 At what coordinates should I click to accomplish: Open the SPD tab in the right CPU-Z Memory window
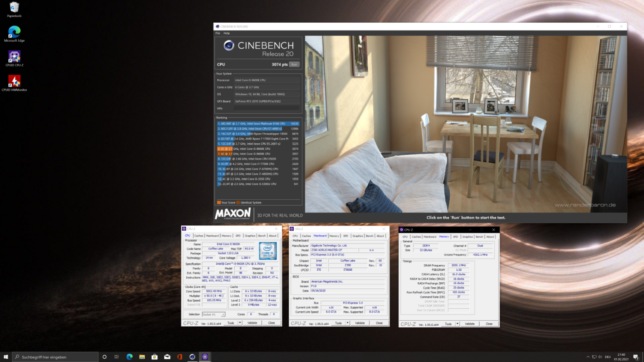(x=455, y=237)
